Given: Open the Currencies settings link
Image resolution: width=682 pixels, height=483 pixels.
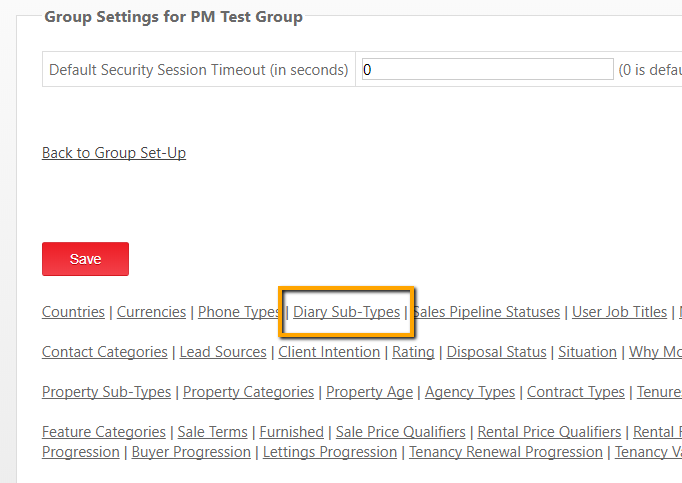Looking at the screenshot, I should tap(151, 312).
